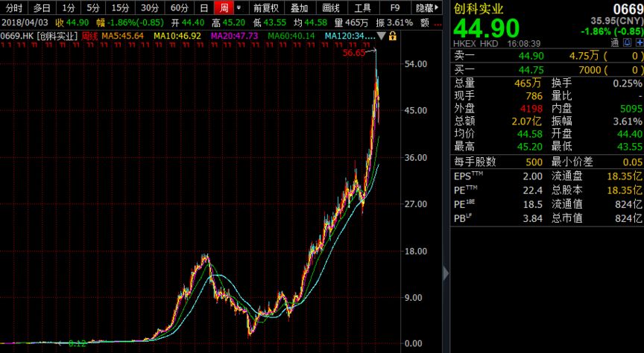Click the 0669.HK [创科实业] chart title
644x353 pixels.
pos(39,36)
